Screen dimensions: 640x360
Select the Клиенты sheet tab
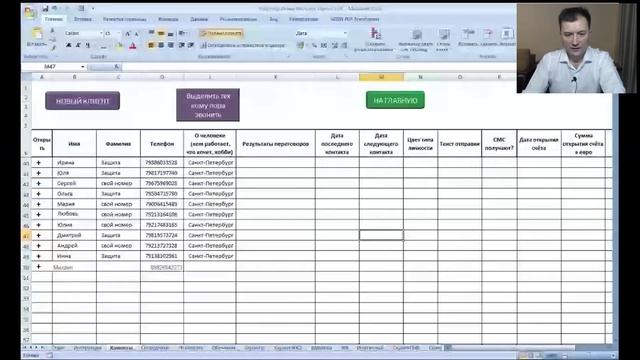click(121, 348)
